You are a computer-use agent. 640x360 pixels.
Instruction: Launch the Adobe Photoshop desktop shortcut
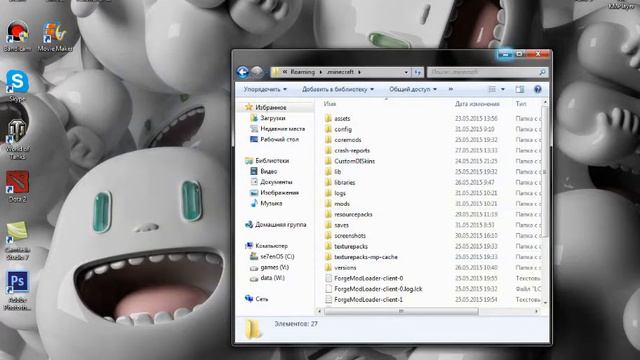pyautogui.click(x=17, y=290)
